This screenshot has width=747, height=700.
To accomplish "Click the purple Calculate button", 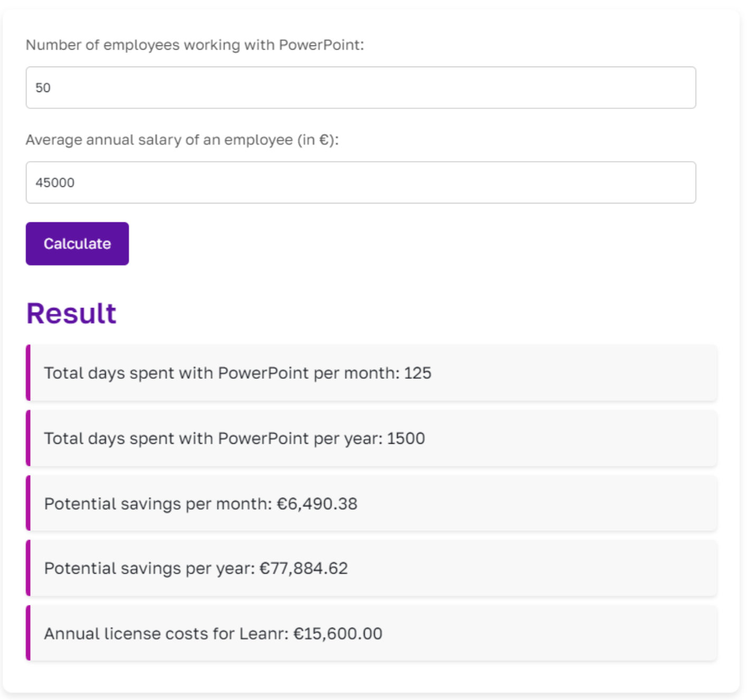I will [77, 243].
